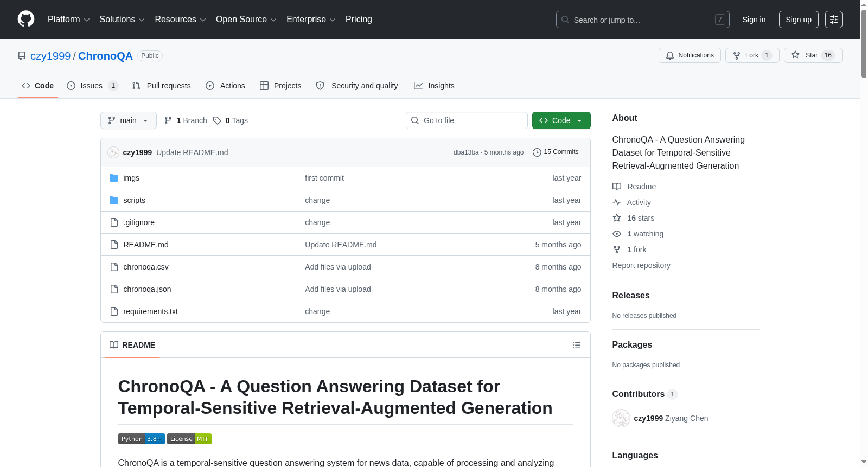868x467 pixels.
Task: Open the command palette icon beside Sign up
Action: [834, 20]
